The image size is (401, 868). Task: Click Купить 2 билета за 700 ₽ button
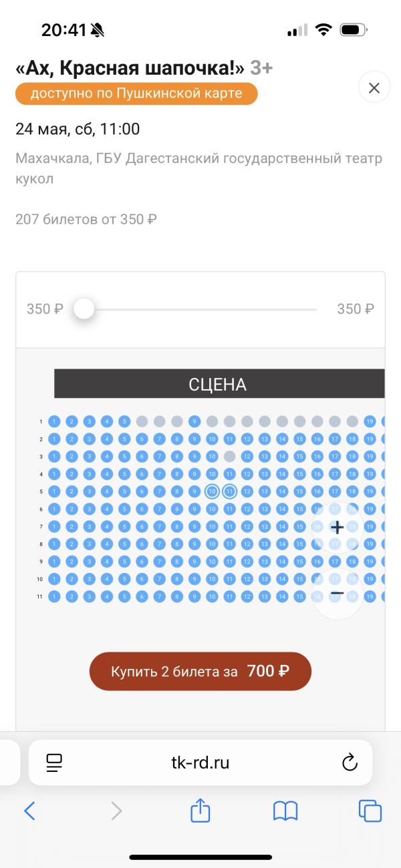pos(200,671)
